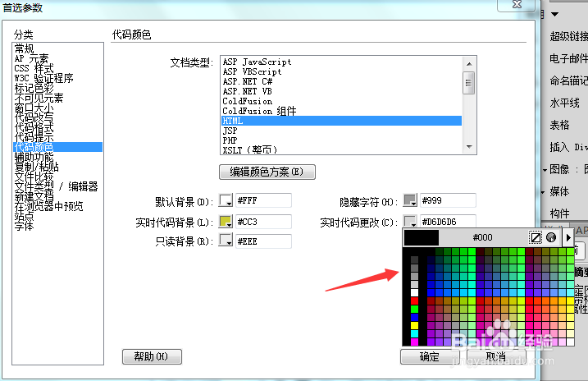The image size is (588, 381).
Task: Select ASP.NET VB document type
Action: point(341,91)
